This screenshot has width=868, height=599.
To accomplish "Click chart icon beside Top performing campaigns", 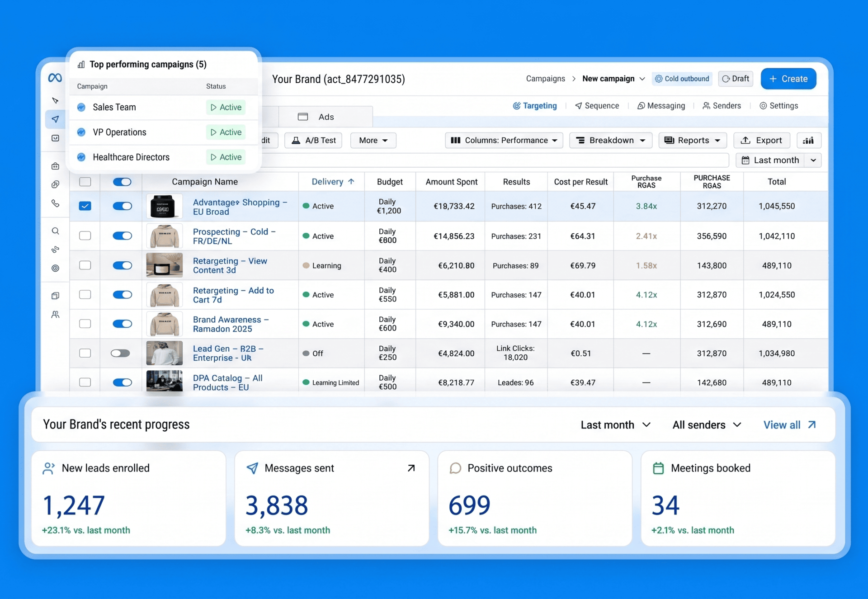I will [x=81, y=64].
